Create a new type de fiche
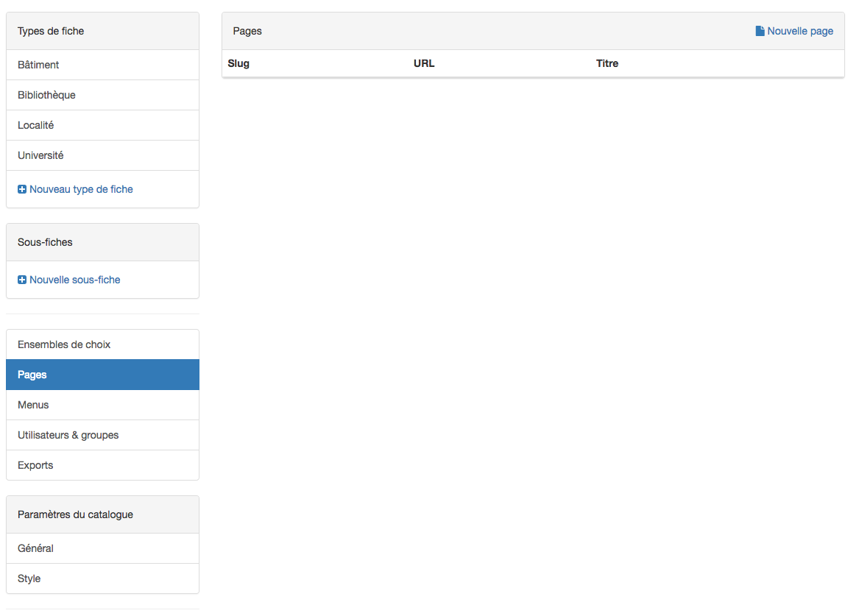 click(81, 189)
